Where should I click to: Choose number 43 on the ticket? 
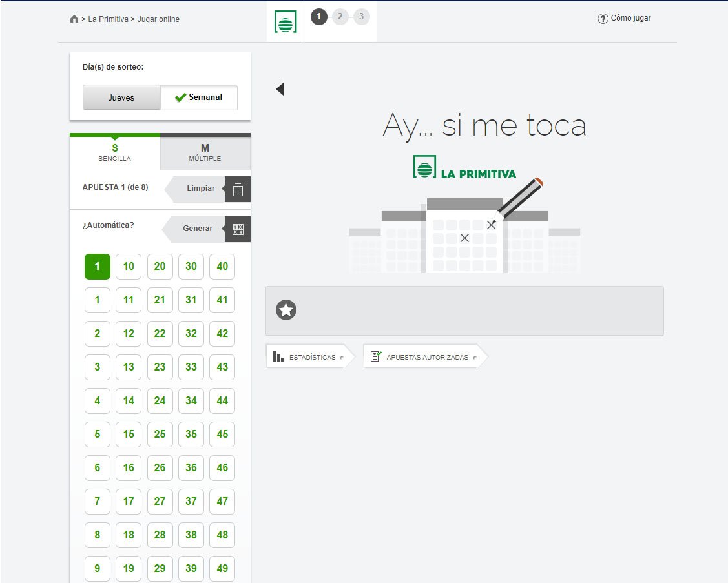coord(222,367)
